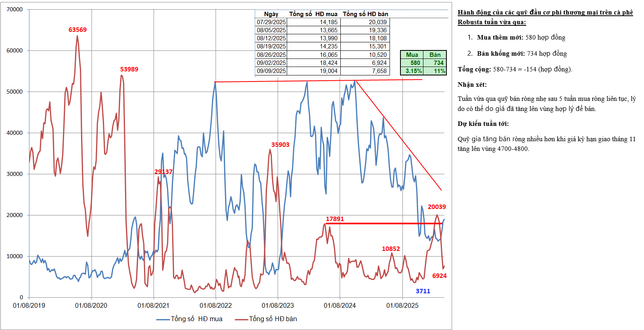Screen dimensions: 644x330
Task: Select the blue 3711 data label
Action: pos(423,291)
